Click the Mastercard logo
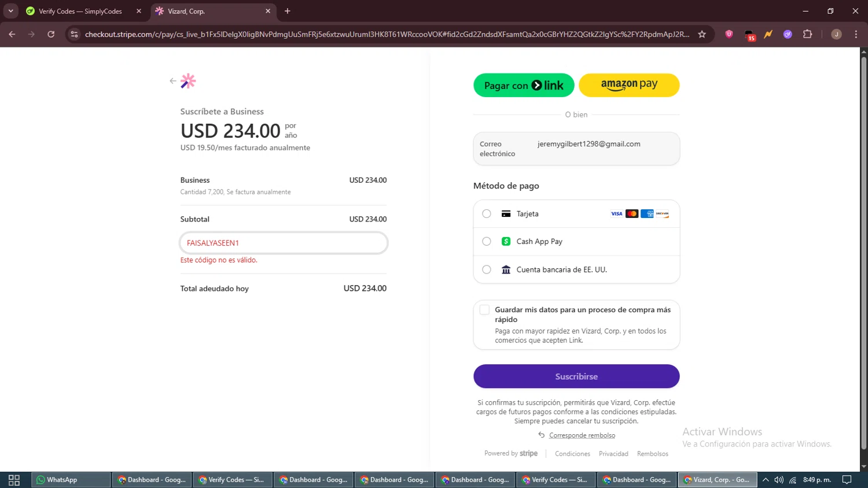Image resolution: width=868 pixels, height=488 pixels. pos(632,214)
